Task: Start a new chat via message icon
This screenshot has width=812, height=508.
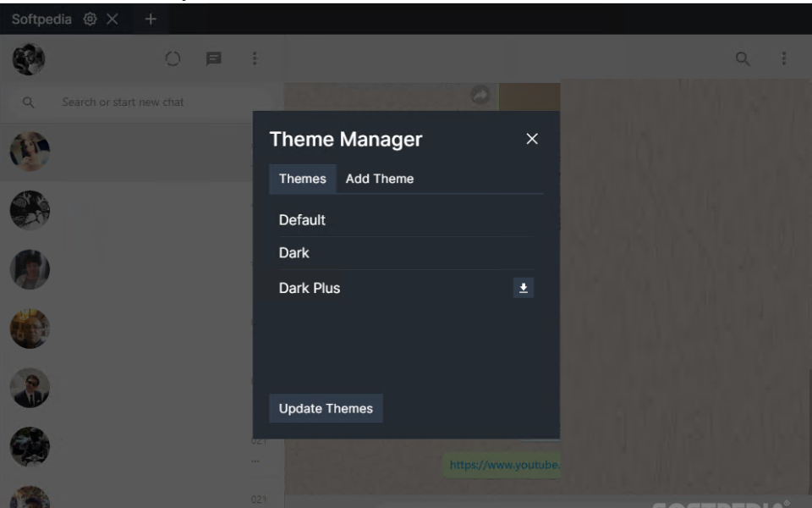Action: [213, 58]
